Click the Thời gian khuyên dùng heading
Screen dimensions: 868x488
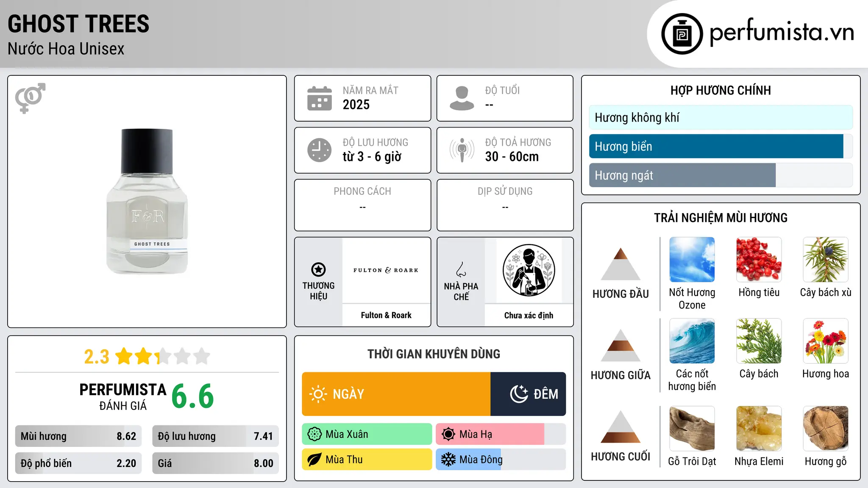click(434, 354)
